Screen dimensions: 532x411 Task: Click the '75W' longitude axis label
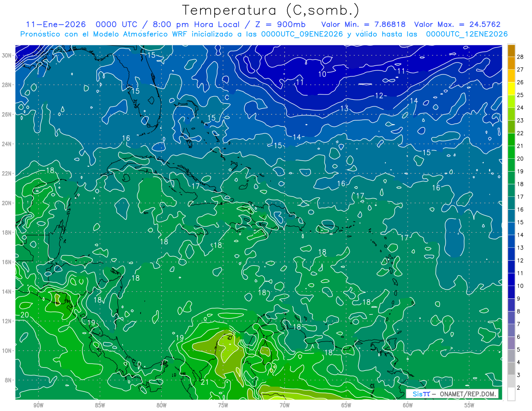pos(223,406)
